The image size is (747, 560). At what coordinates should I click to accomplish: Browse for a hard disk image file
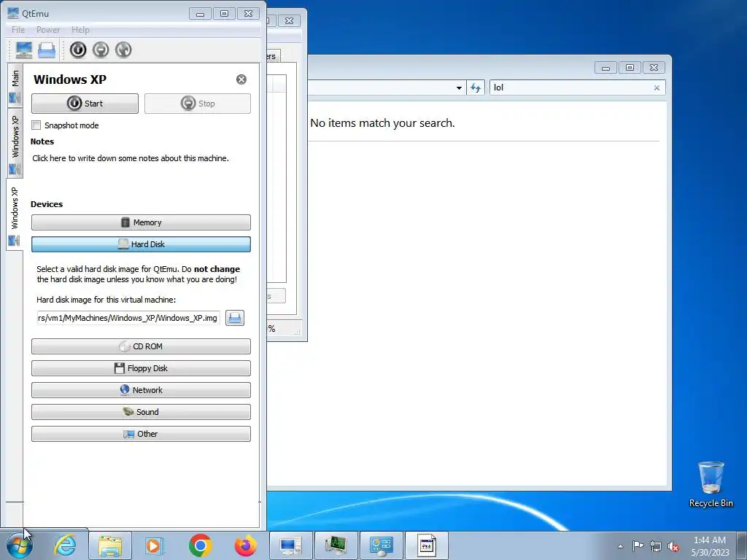coord(235,318)
